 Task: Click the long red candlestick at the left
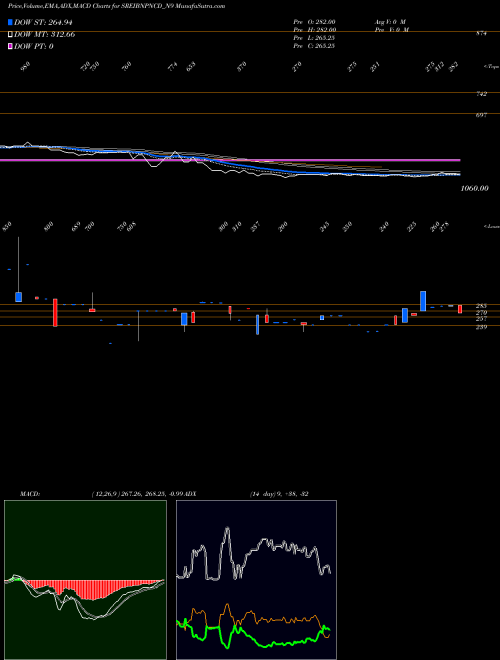pos(55,312)
